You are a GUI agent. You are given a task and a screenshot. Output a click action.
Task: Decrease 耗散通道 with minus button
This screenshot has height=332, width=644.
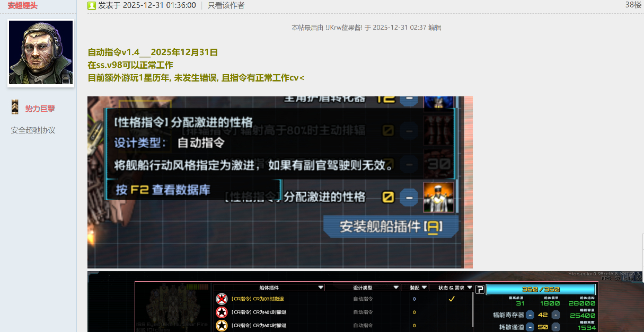(x=530, y=327)
